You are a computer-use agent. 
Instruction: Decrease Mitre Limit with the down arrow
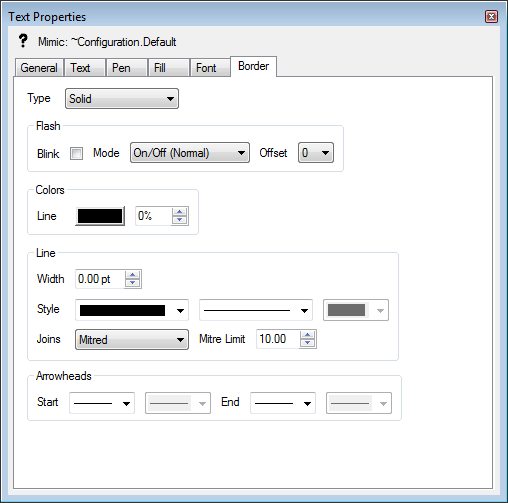click(x=307, y=343)
